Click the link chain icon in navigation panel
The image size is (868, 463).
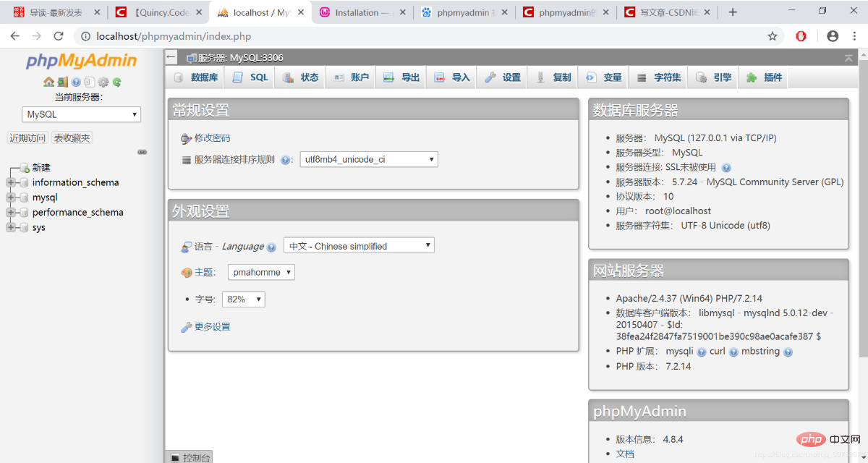click(142, 152)
